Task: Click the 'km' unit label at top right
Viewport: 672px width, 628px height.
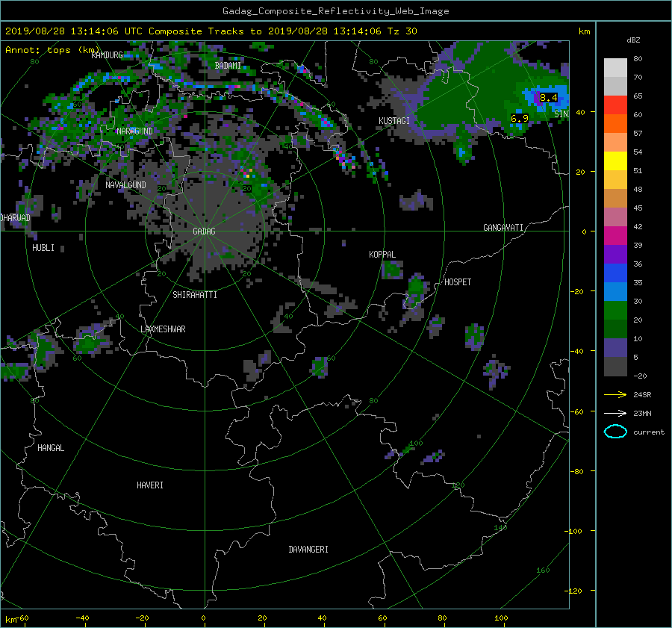Action: [584, 31]
